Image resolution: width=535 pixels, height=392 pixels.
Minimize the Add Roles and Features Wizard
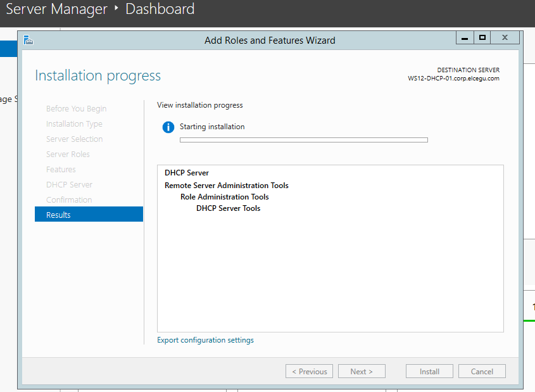[x=465, y=38]
